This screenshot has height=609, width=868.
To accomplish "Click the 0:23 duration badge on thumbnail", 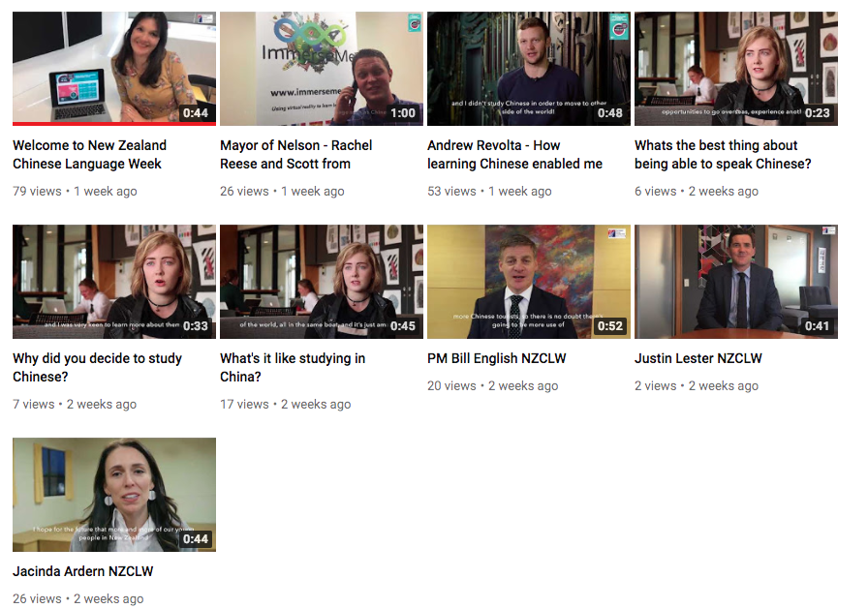I will tap(817, 113).
